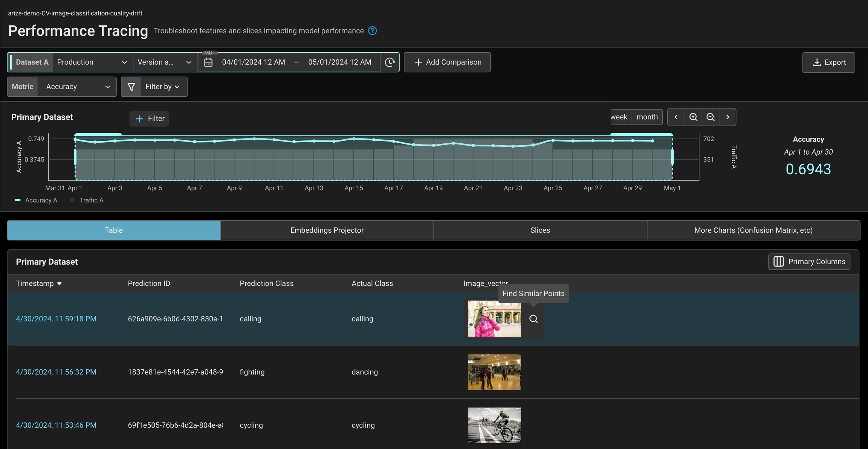
Task: Click the time range history clock icon
Action: (390, 62)
